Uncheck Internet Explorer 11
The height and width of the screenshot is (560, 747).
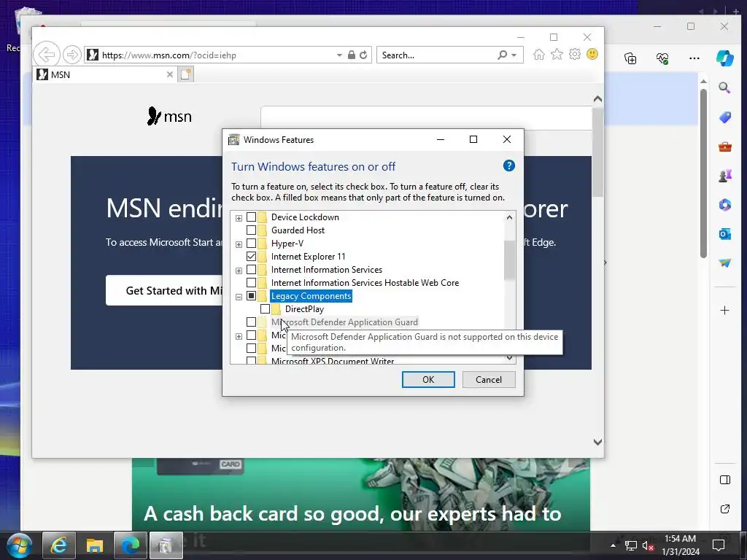click(251, 256)
